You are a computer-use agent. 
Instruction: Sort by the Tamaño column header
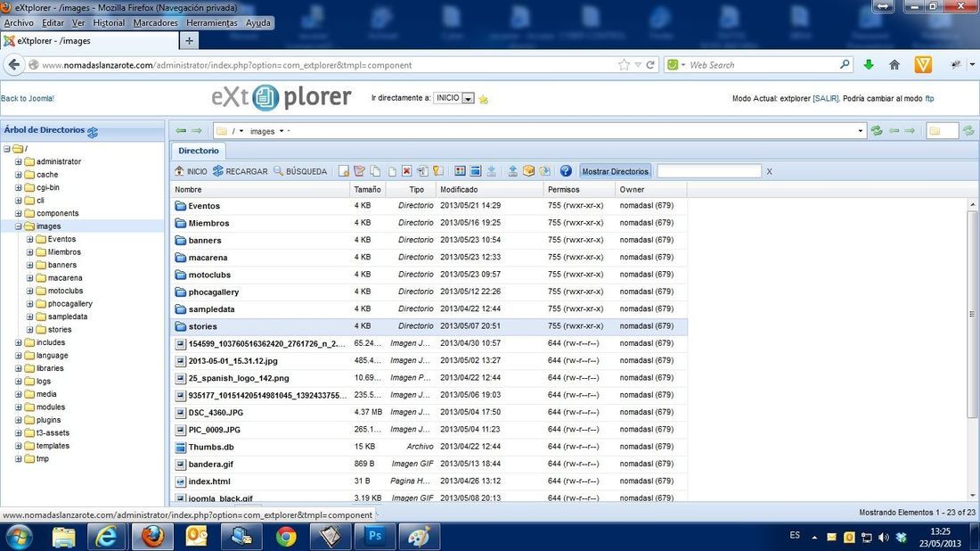[367, 190]
